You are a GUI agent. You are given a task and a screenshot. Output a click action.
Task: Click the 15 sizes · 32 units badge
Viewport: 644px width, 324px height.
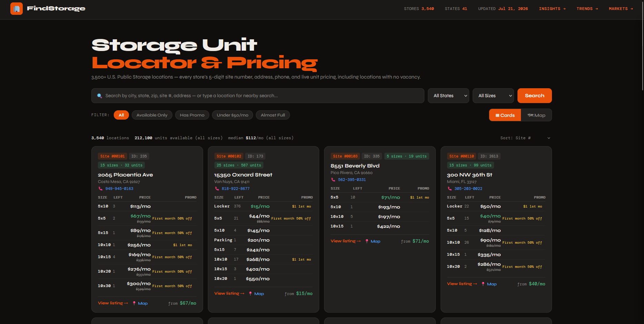tap(121, 165)
